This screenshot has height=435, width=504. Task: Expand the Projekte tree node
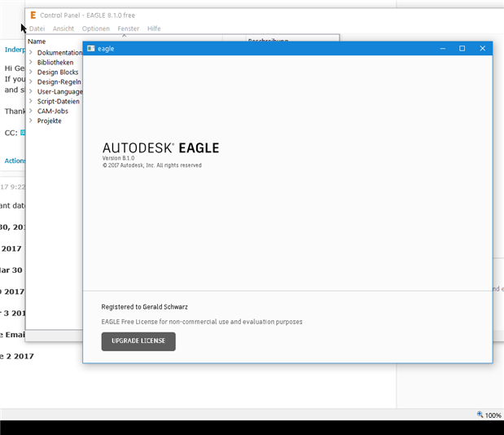click(x=31, y=121)
